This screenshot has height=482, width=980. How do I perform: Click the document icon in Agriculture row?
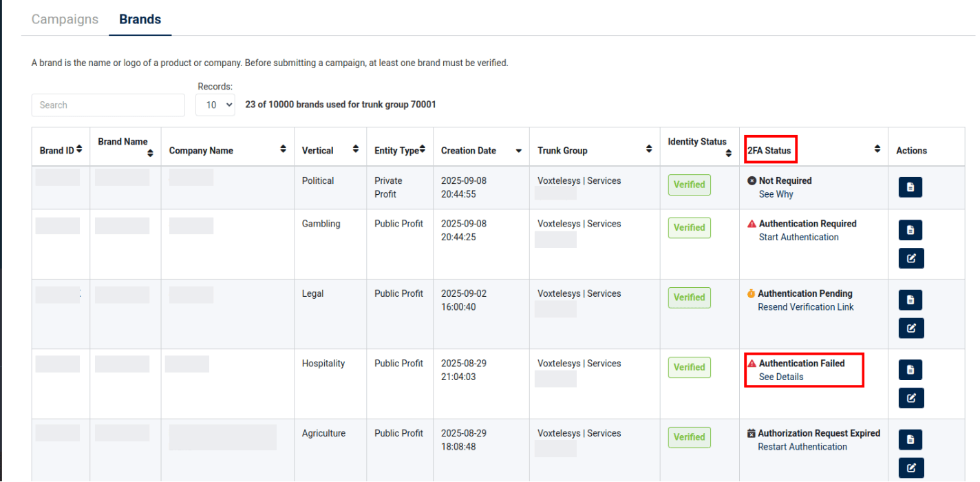point(910,439)
